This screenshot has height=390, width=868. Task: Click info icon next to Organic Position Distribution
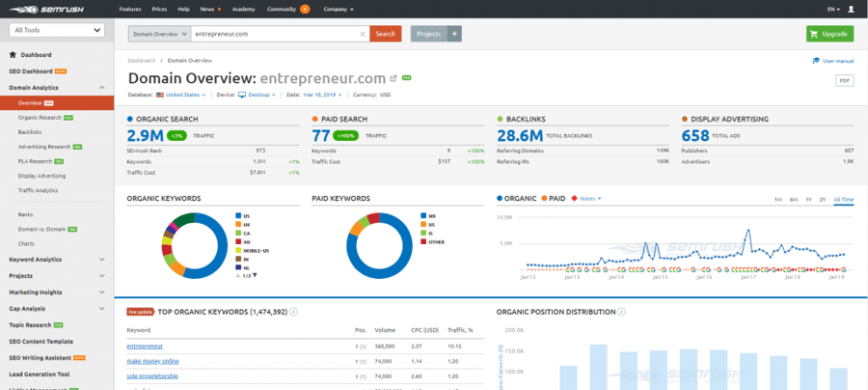coord(622,312)
